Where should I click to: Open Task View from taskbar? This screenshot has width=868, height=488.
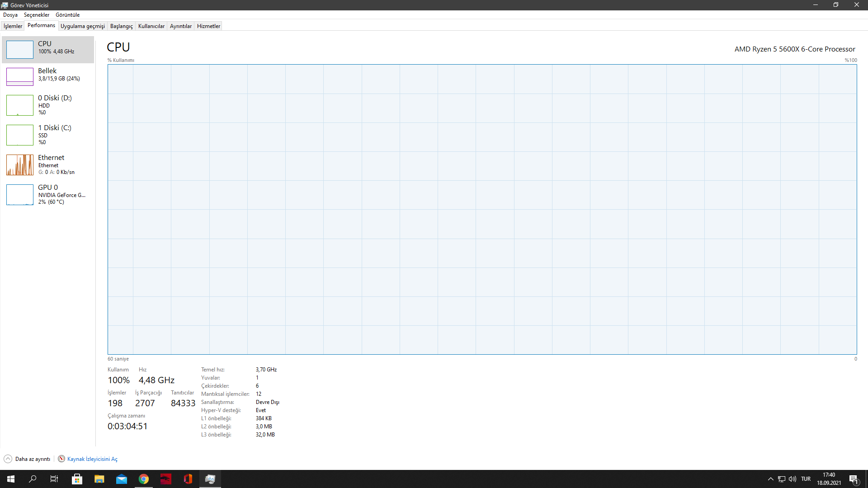(x=54, y=479)
